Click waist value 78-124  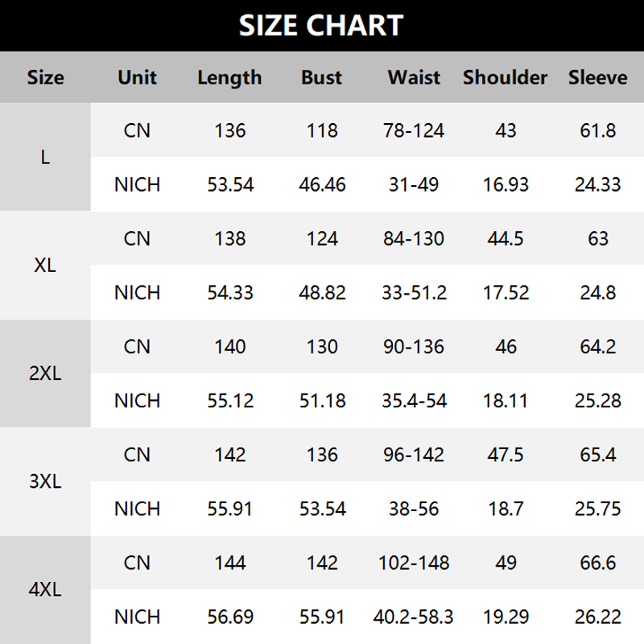tap(414, 130)
